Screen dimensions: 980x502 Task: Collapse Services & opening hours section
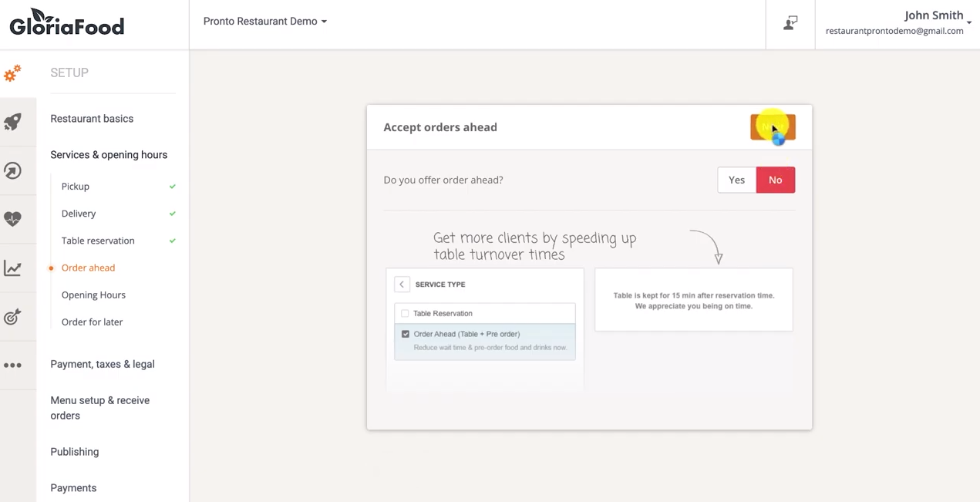point(109,155)
